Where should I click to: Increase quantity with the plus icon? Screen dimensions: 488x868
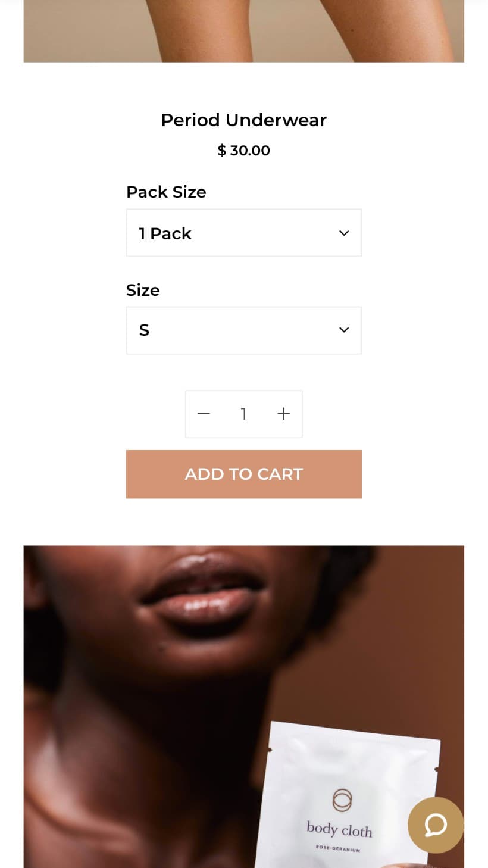(x=284, y=414)
